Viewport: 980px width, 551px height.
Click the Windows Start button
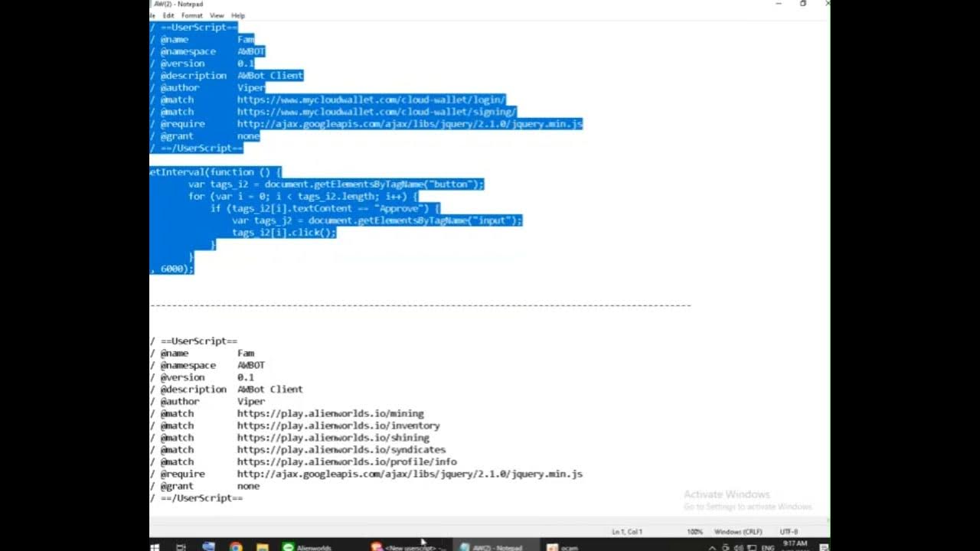click(155, 547)
